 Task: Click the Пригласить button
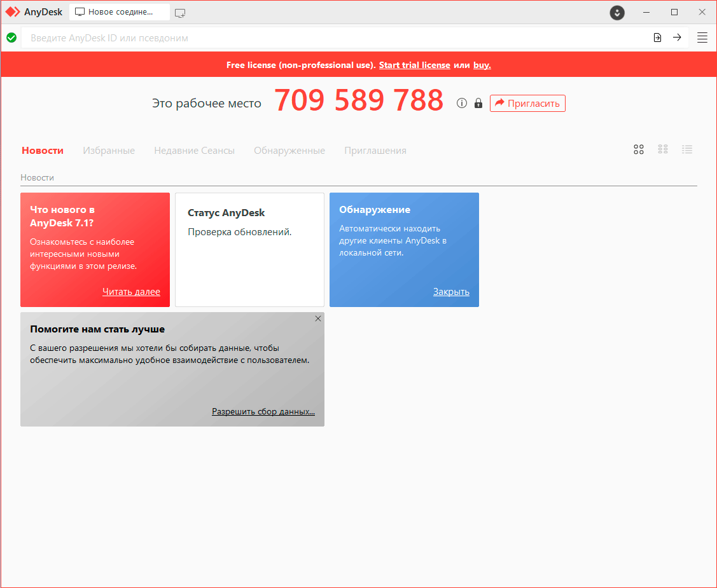tap(527, 103)
